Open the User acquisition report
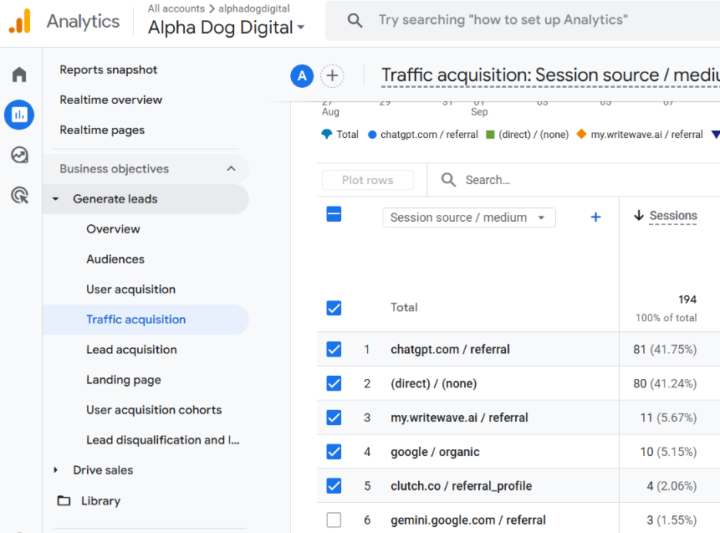The height and width of the screenshot is (533, 720). (131, 289)
